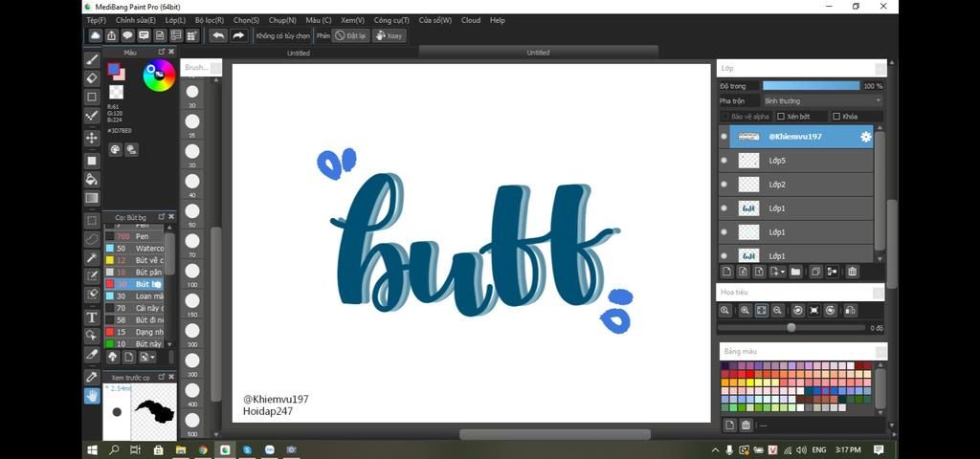
Task: Open Windows Start menu
Action: [x=93, y=449]
